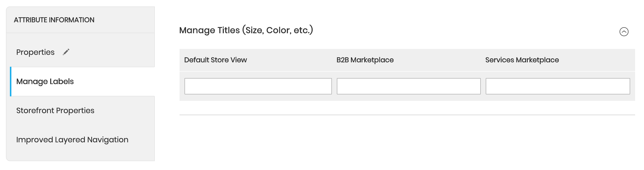This screenshot has width=644, height=170.
Task: Click the Storefront Properties text label
Action: point(55,111)
